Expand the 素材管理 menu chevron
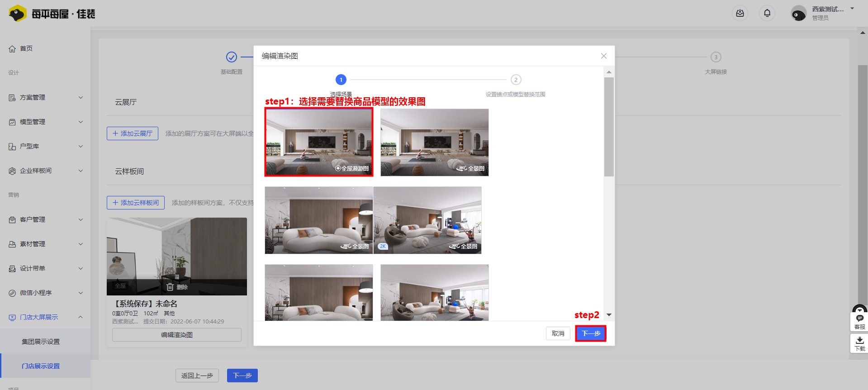Image resolution: width=868 pixels, height=390 pixels. pos(81,244)
